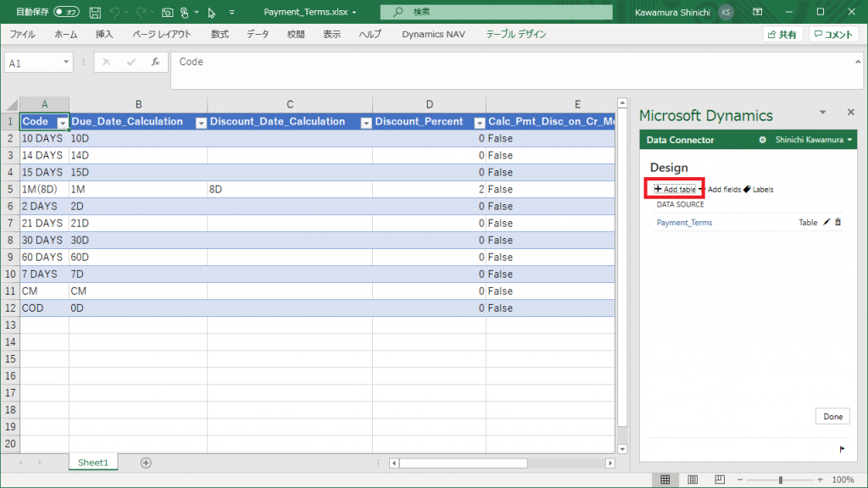Click the 共有 share button
This screenshot has height=488, width=868.
click(782, 34)
